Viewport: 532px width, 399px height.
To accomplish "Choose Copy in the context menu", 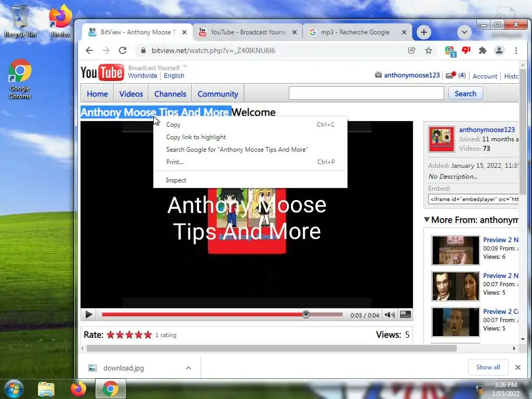I will pos(250,125).
